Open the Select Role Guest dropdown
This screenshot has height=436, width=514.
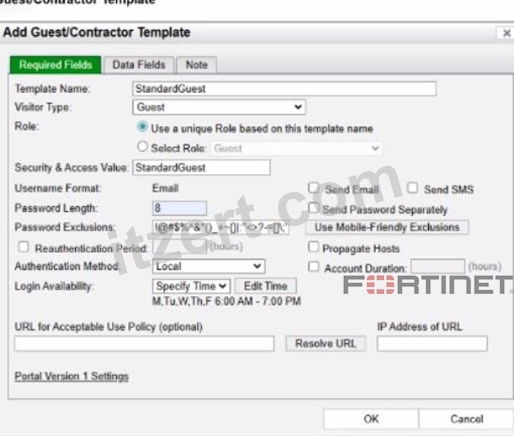click(296, 148)
